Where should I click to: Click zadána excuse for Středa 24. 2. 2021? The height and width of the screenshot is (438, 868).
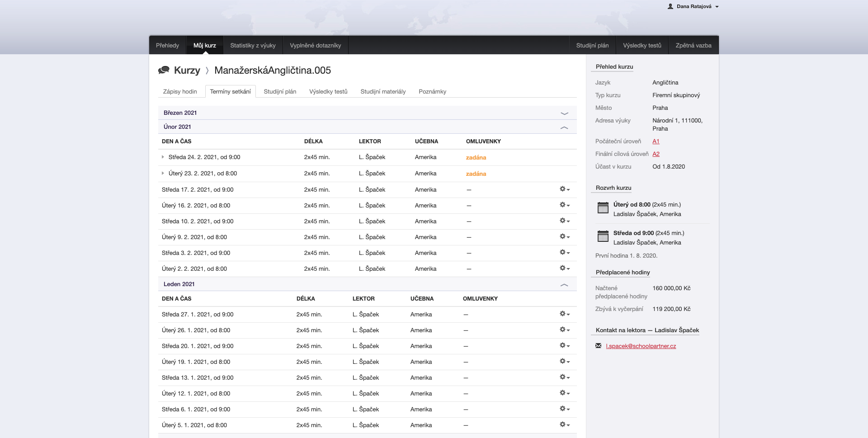476,157
